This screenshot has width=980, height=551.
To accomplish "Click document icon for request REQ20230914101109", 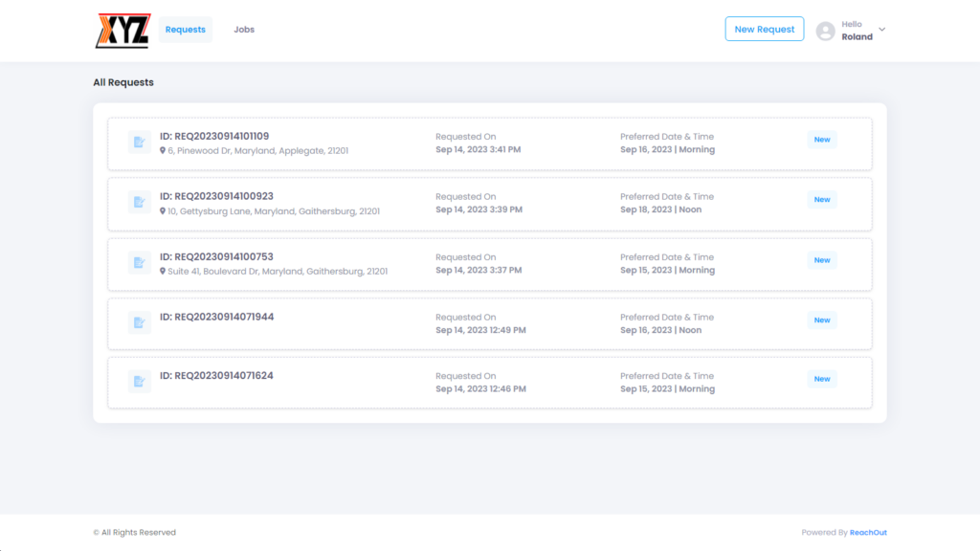I will point(140,143).
